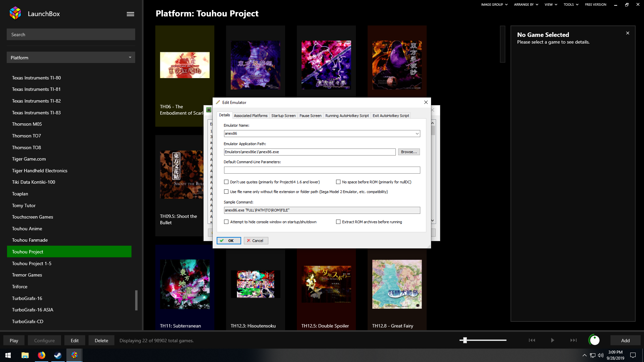Switch to Startup Screen tab
The height and width of the screenshot is (362, 644).
coord(283,116)
